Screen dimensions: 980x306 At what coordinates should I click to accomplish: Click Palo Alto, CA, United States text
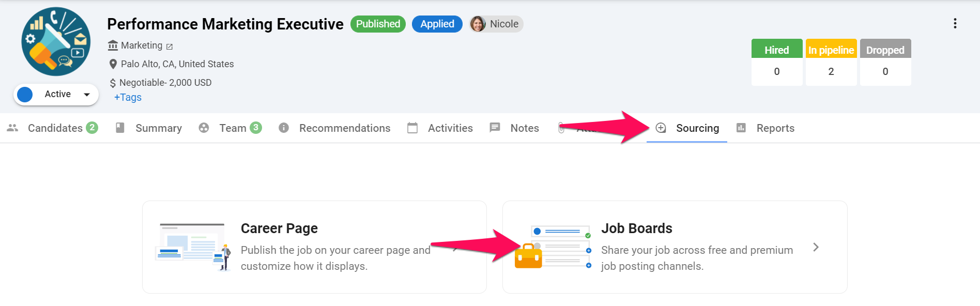pos(177,64)
